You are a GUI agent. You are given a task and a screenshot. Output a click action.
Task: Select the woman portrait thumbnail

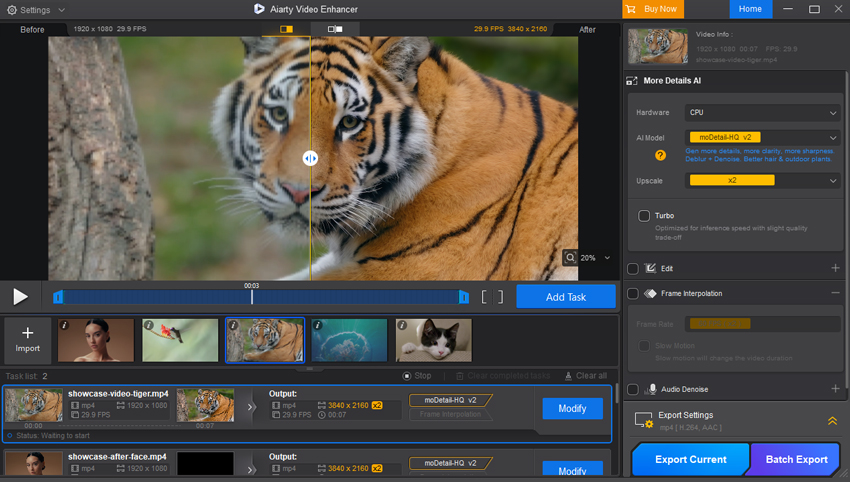pos(96,340)
